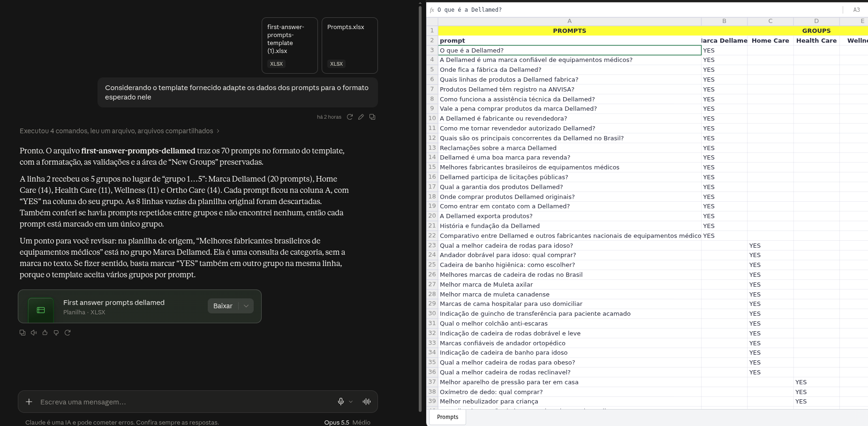Click the 'prompt' header cell in row 2
868x426 pixels.
(x=569, y=41)
